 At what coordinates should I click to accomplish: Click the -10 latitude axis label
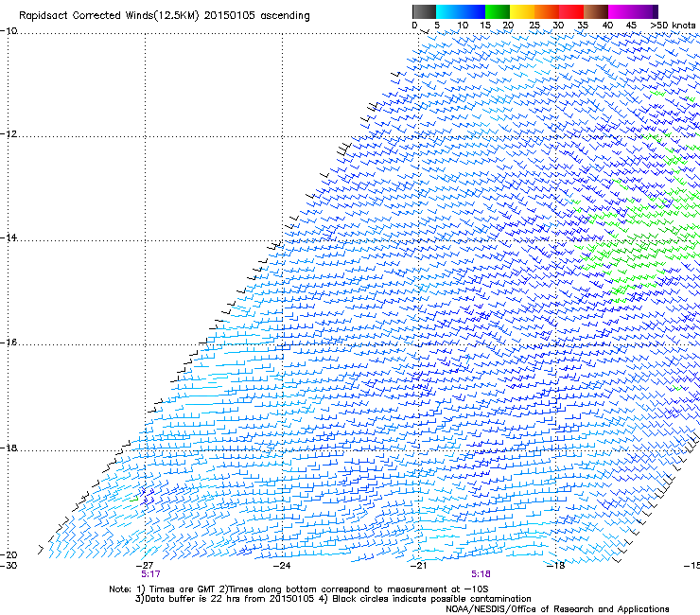pyautogui.click(x=9, y=31)
